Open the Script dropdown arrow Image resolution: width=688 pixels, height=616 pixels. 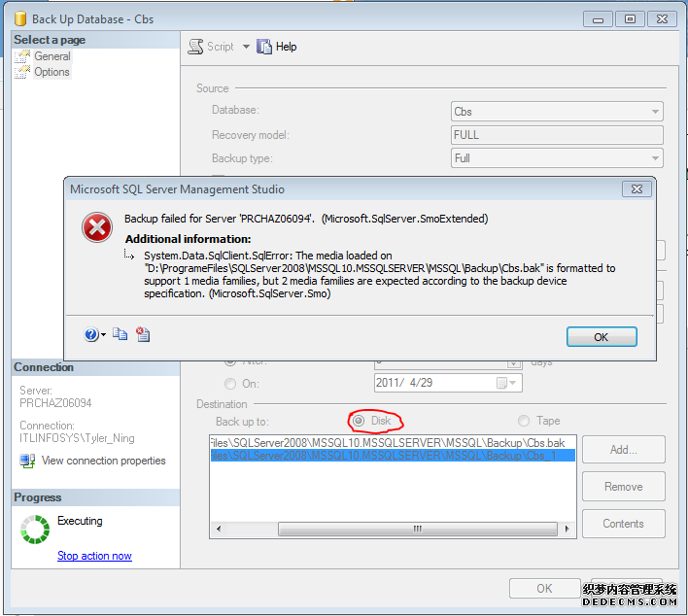click(246, 47)
